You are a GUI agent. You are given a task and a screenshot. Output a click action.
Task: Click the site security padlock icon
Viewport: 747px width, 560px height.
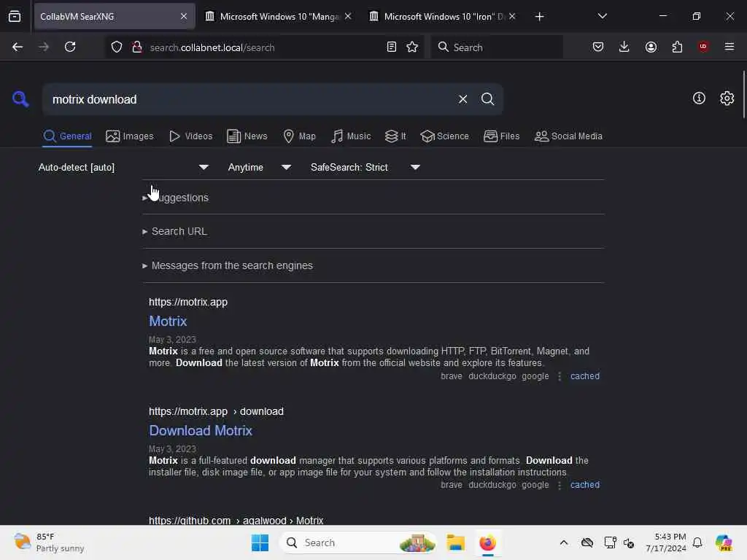(x=137, y=47)
